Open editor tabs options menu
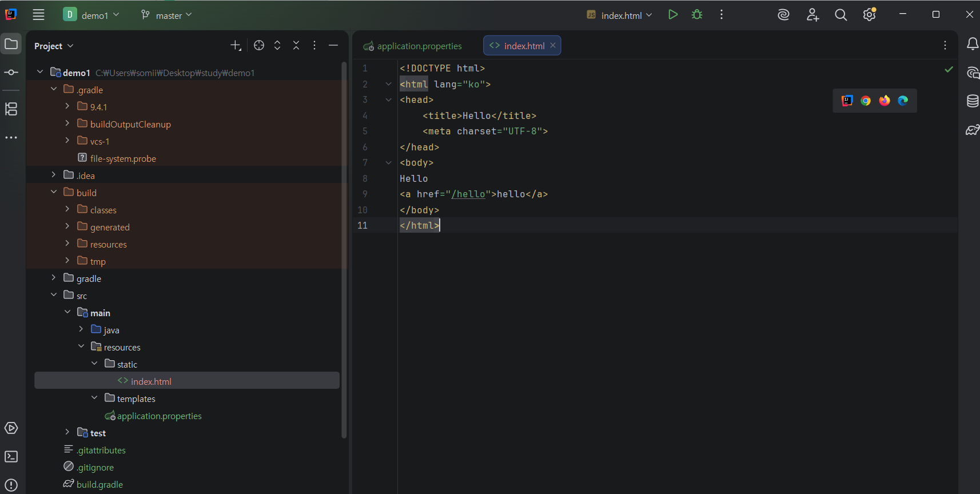The width and height of the screenshot is (980, 494). tap(945, 45)
